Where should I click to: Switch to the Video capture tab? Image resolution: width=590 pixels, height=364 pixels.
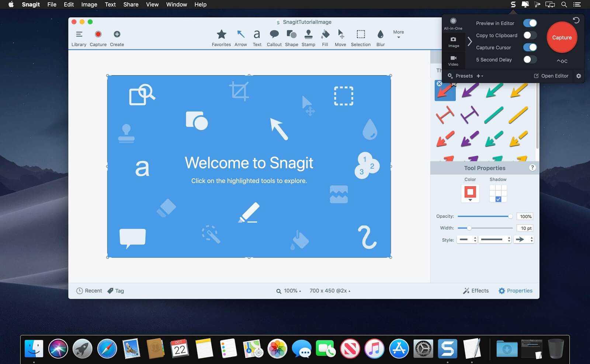(x=453, y=60)
